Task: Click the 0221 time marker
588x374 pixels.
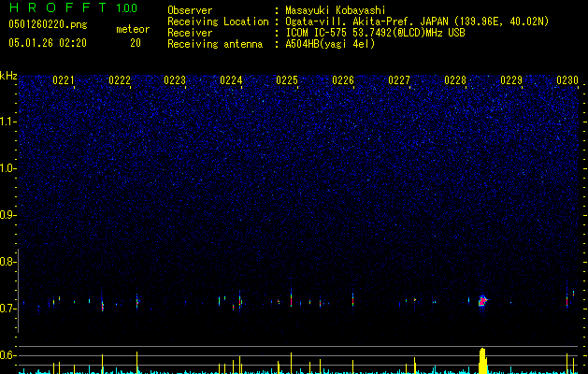Action: click(x=64, y=80)
